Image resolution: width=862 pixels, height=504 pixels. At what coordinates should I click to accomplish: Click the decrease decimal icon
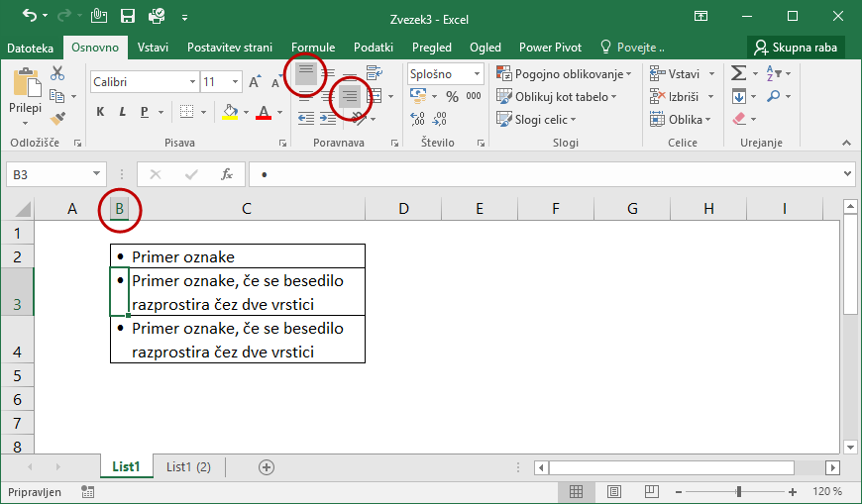[x=439, y=118]
